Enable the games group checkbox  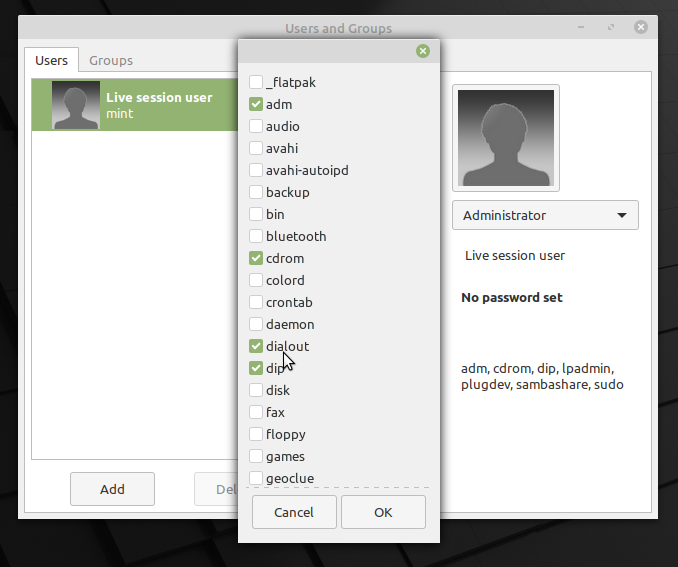[257, 456]
